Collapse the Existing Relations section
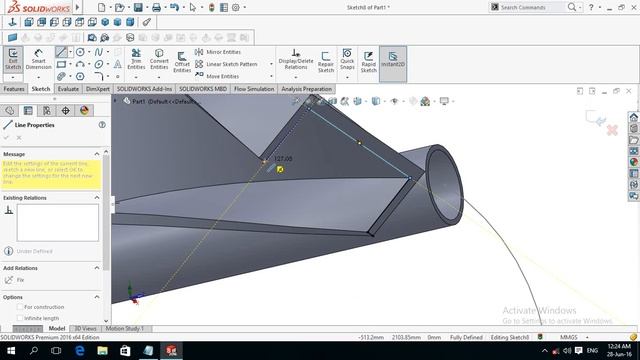Screen dimensions: 640x360 [97, 198]
